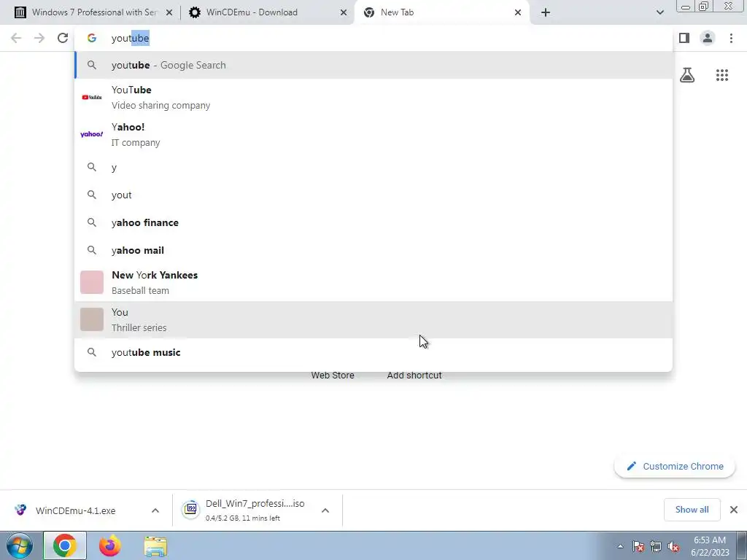Expand options for Dell_Win7 iso download

pos(325,510)
